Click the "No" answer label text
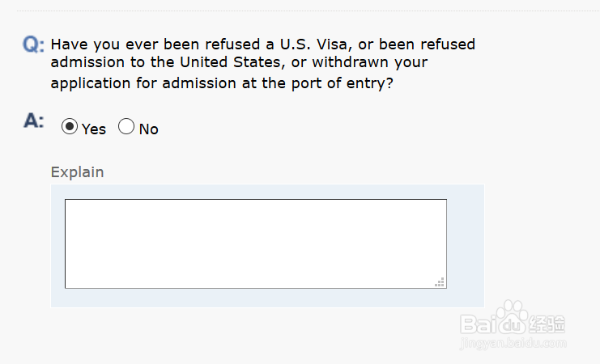The width and height of the screenshot is (600, 364). click(149, 129)
